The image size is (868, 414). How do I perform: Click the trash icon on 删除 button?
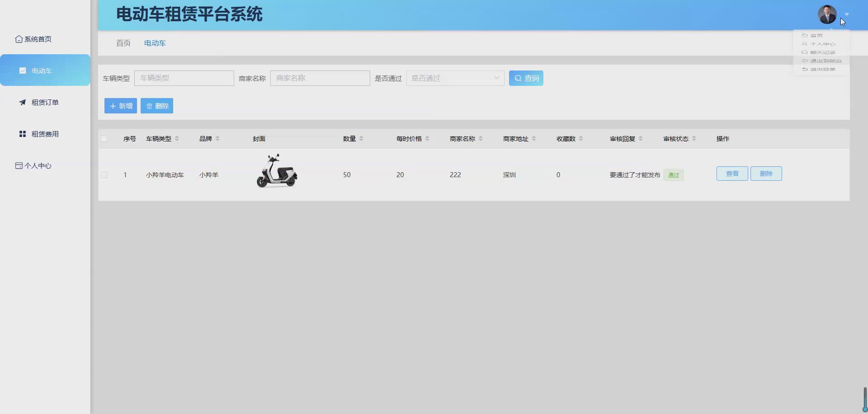tap(150, 105)
